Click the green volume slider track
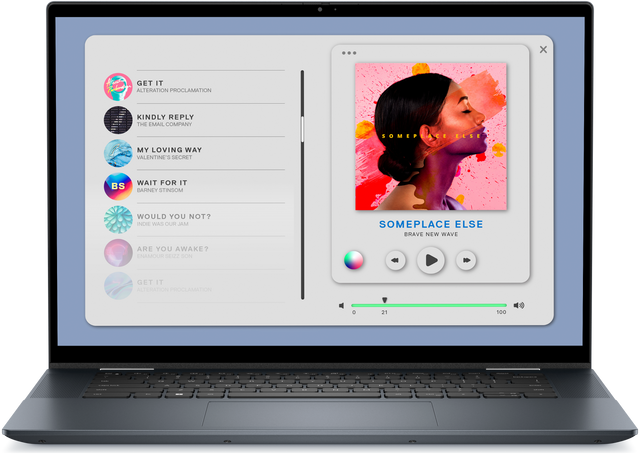This screenshot has height=454, width=640. [440, 305]
